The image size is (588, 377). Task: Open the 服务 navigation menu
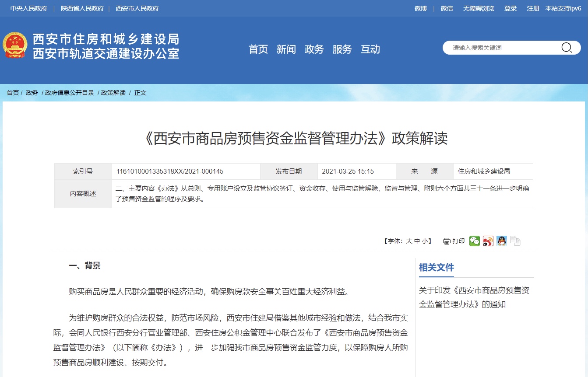(342, 49)
